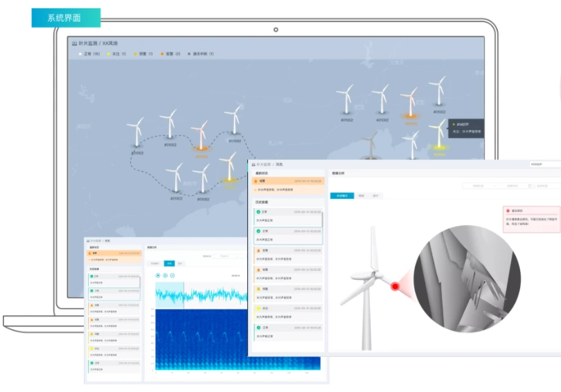This screenshot has width=561, height=392.
Task: Click the XX风场 breadcrumb text on the map
Action: coord(110,44)
